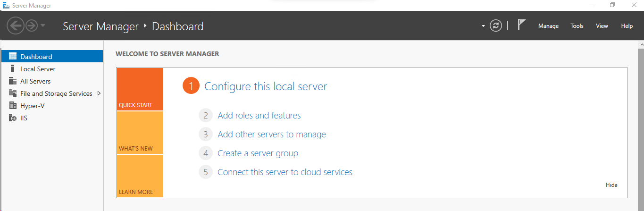Click the Refresh dashboard icon
This screenshot has width=644, height=211.
tap(495, 25)
